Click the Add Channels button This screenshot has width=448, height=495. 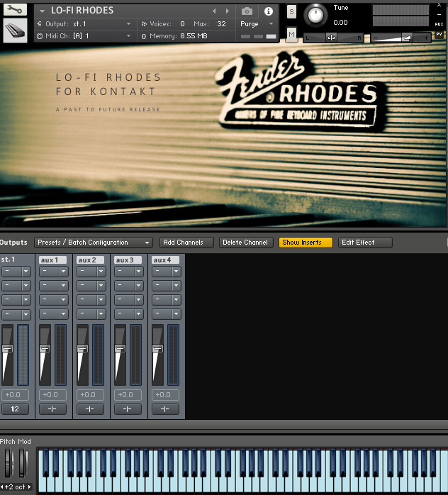pyautogui.click(x=186, y=243)
